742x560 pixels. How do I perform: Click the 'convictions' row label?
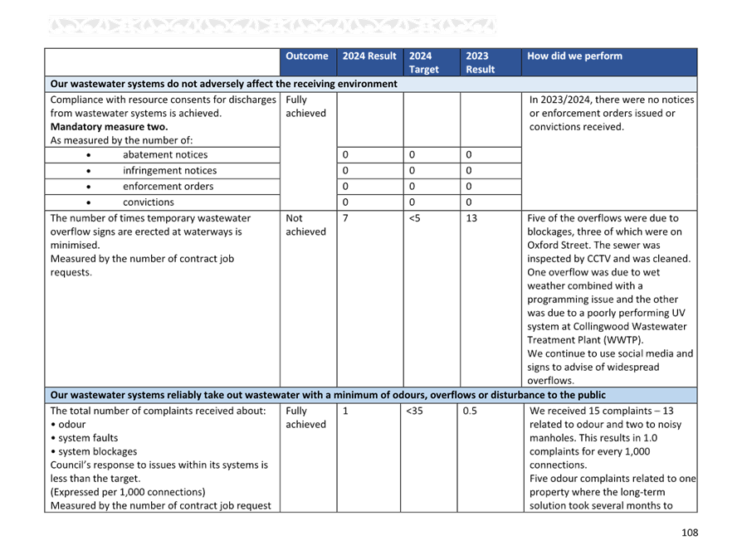149,202
